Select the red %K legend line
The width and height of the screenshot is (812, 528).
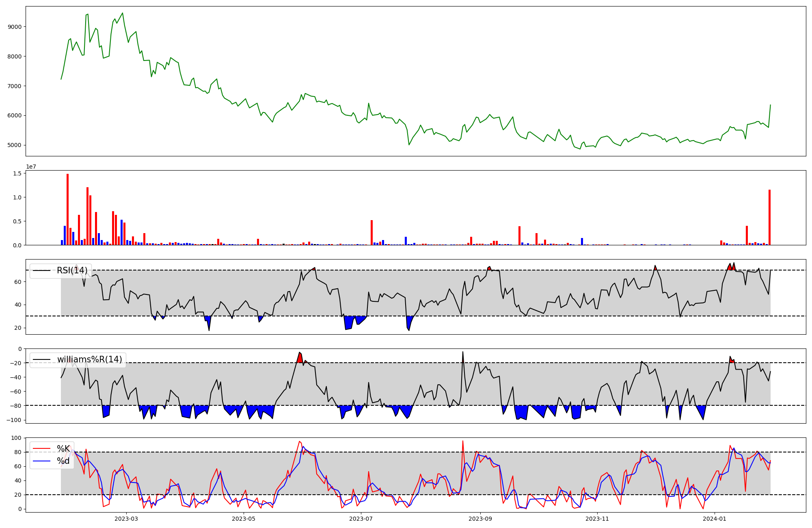(x=41, y=449)
